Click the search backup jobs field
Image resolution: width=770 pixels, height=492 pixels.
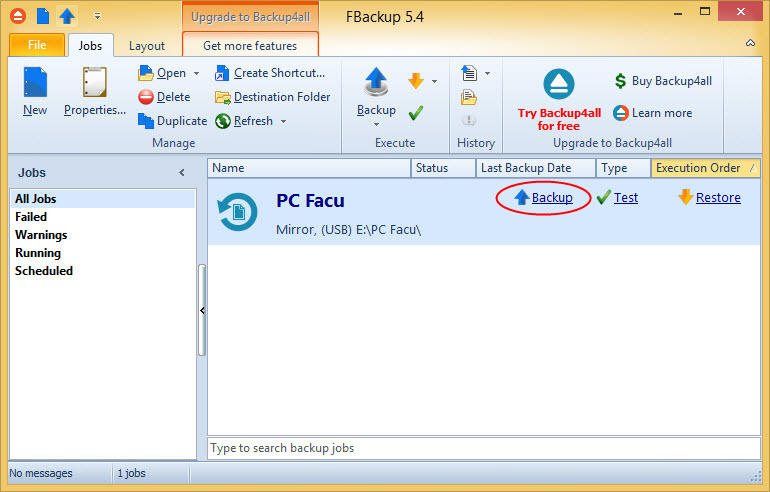point(484,448)
